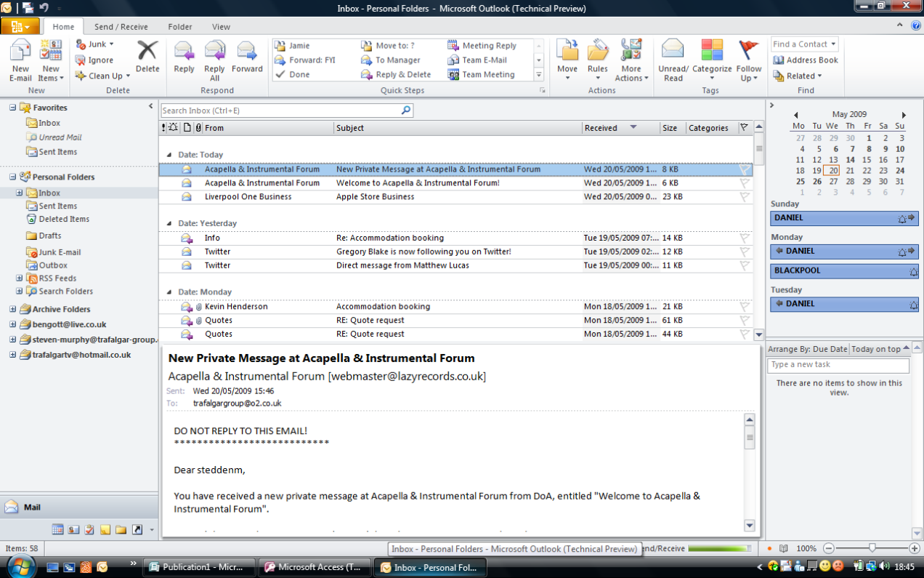Toggle Unread/Read for the selected message
The image size is (924, 578).
673,61
